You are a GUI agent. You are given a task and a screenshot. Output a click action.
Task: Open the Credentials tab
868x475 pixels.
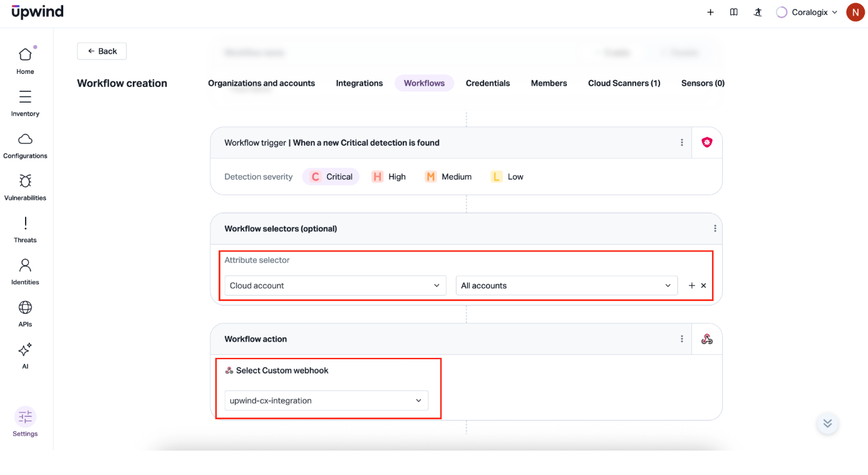(x=487, y=83)
